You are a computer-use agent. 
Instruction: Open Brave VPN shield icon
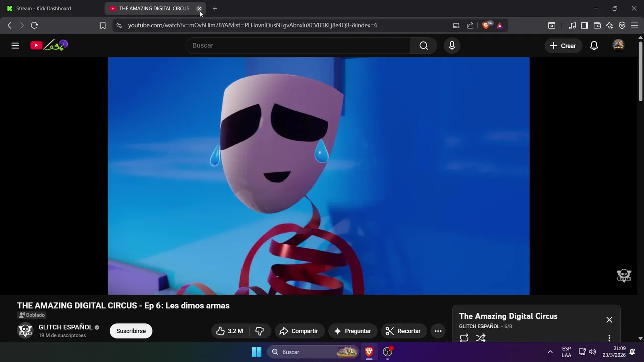pyautogui.click(x=622, y=25)
